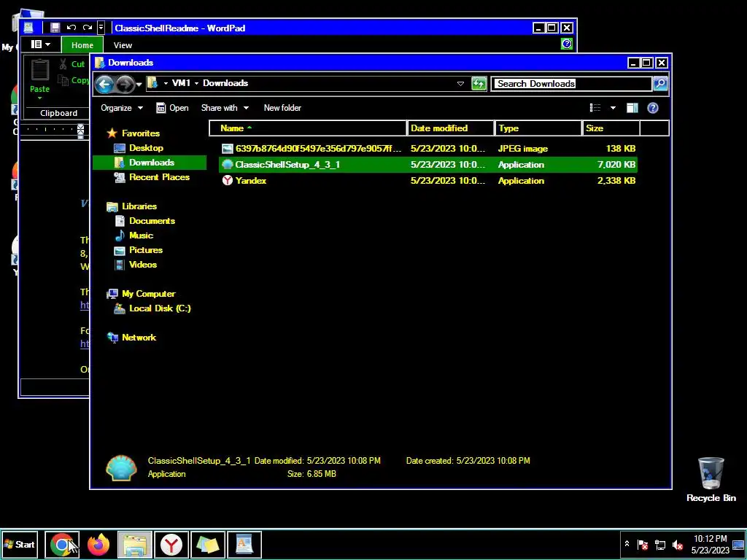The height and width of the screenshot is (560, 747).
Task: Launch Google Chrome from taskbar
Action: pyautogui.click(x=62, y=544)
